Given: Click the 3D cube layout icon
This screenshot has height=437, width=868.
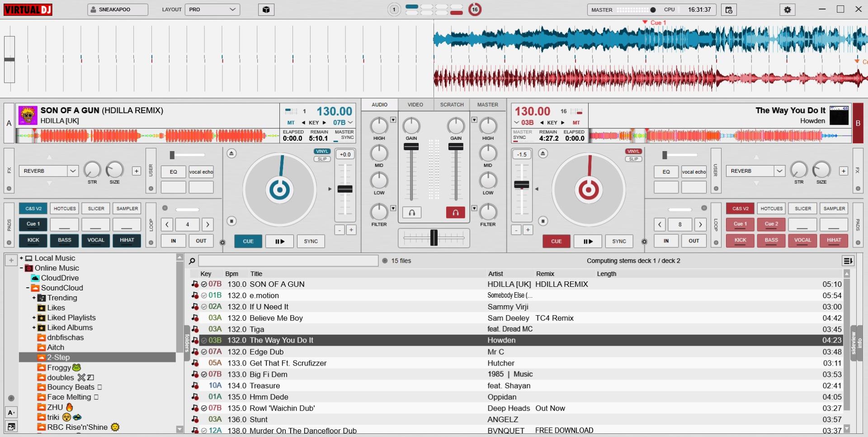Looking at the screenshot, I should (266, 9).
